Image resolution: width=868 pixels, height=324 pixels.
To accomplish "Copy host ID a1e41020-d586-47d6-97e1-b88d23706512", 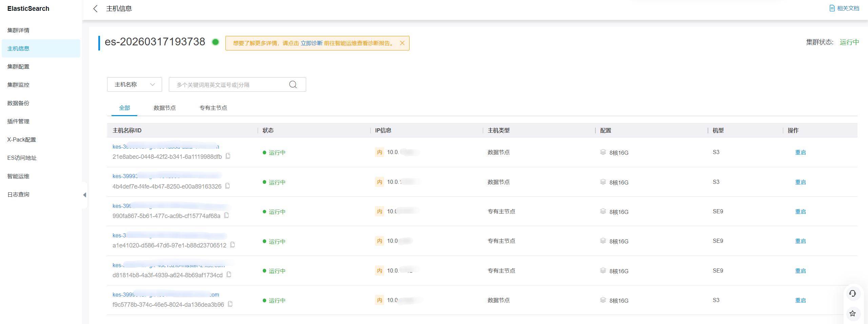I will pos(233,245).
